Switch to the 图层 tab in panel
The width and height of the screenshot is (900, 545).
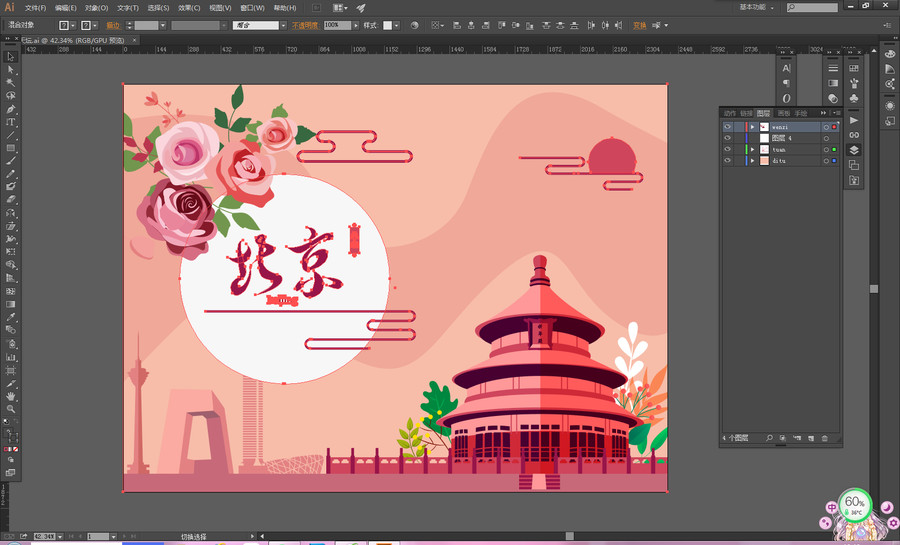[x=763, y=113]
